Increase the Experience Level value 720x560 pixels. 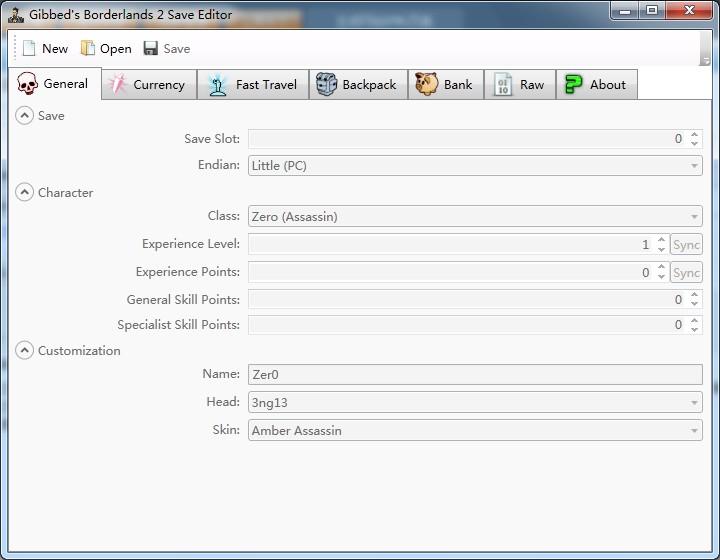pyautogui.click(x=661, y=240)
